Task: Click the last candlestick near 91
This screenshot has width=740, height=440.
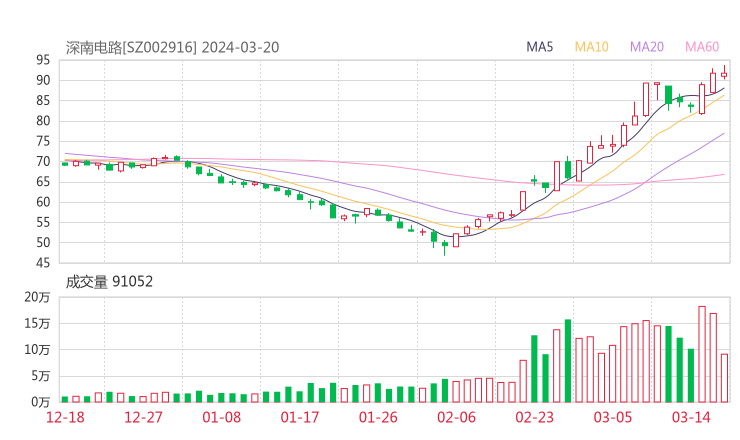Action: click(x=724, y=74)
